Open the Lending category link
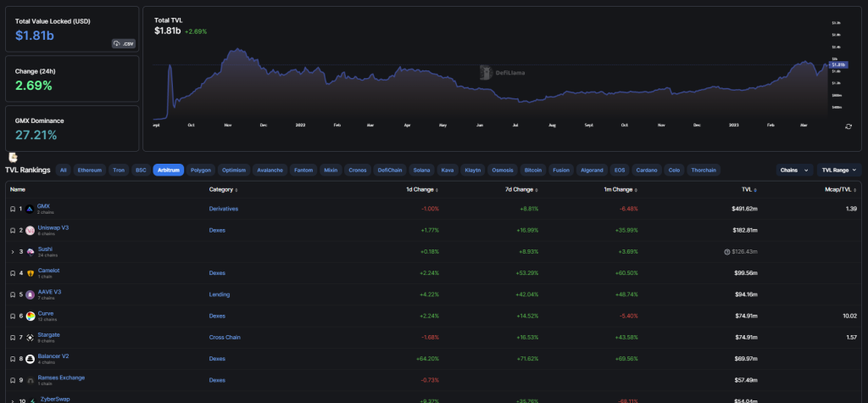This screenshot has height=403, width=868. (x=220, y=294)
